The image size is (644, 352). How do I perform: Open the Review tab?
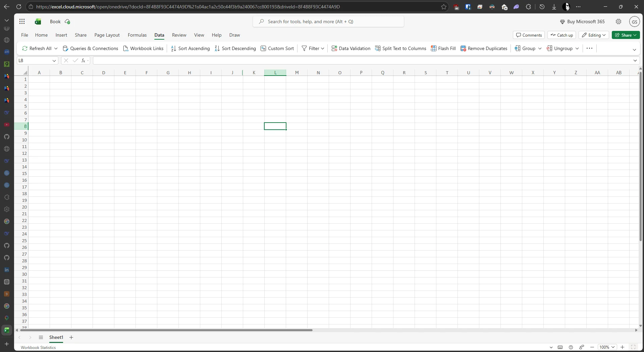point(179,35)
